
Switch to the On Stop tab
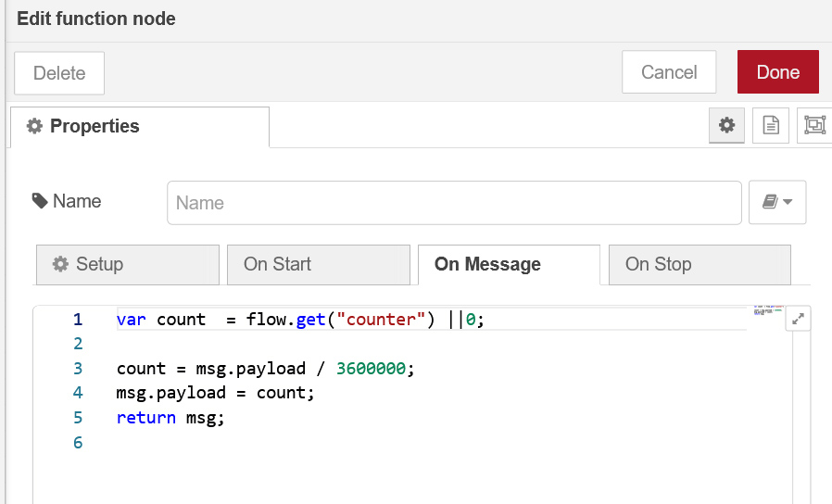coord(700,264)
